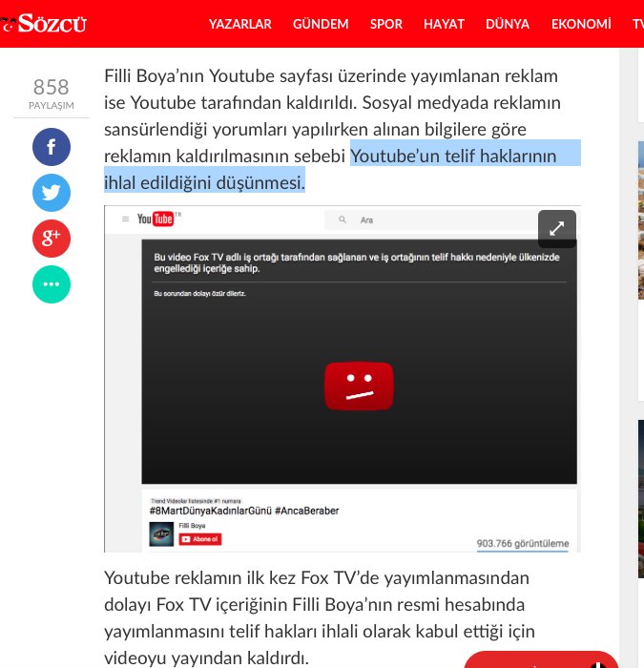644x668 pixels.
Task: Share article on Facebook
Action: (x=52, y=147)
